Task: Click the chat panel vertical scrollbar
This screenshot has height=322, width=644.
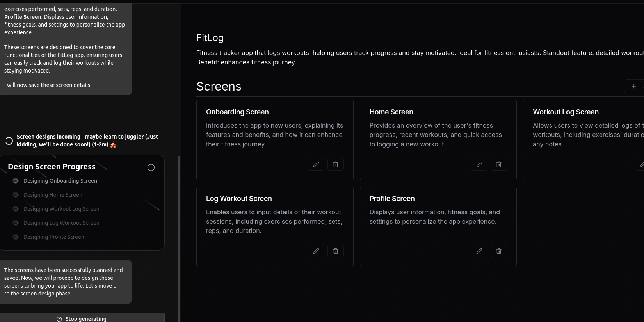Action: 179,234
